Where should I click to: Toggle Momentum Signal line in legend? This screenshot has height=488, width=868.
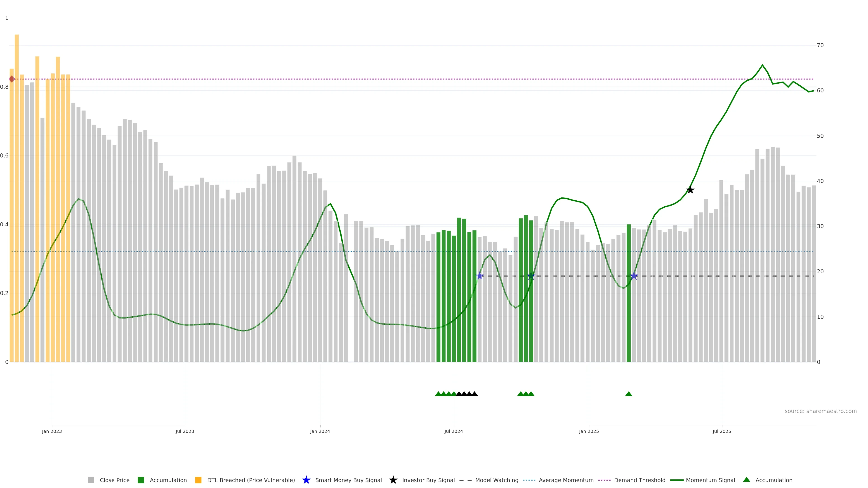coord(710,480)
